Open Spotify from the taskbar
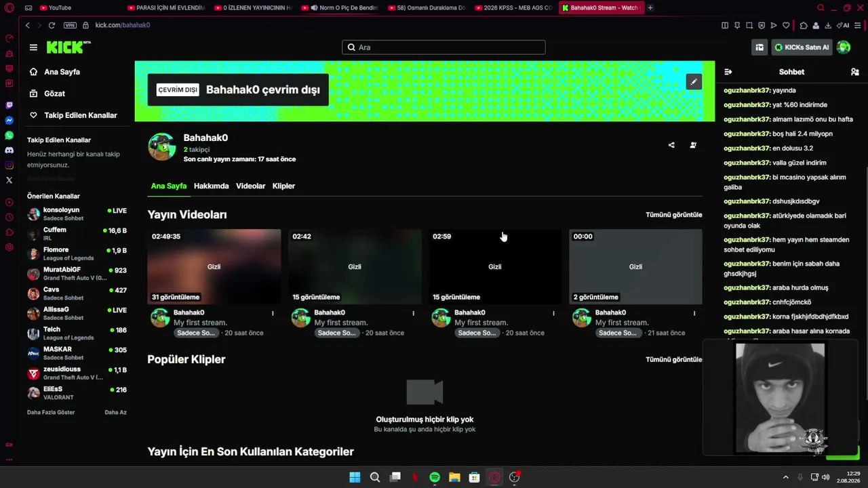868x488 pixels. tap(435, 477)
